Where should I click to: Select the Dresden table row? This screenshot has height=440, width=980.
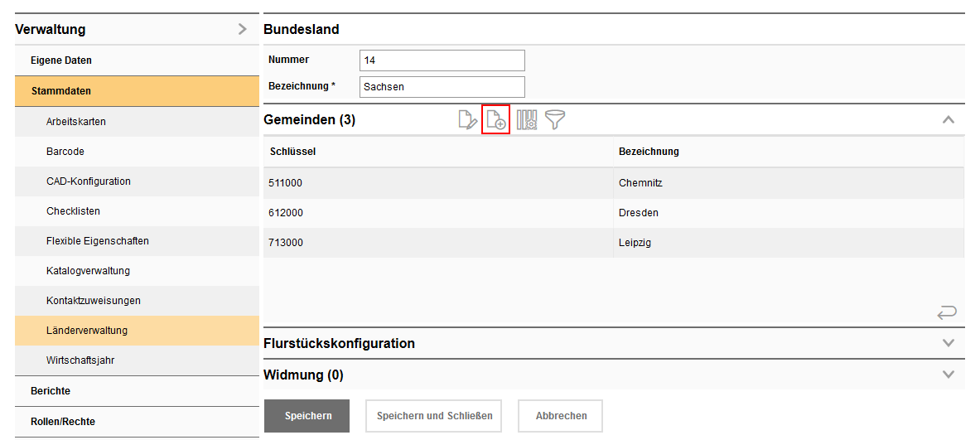(x=613, y=213)
